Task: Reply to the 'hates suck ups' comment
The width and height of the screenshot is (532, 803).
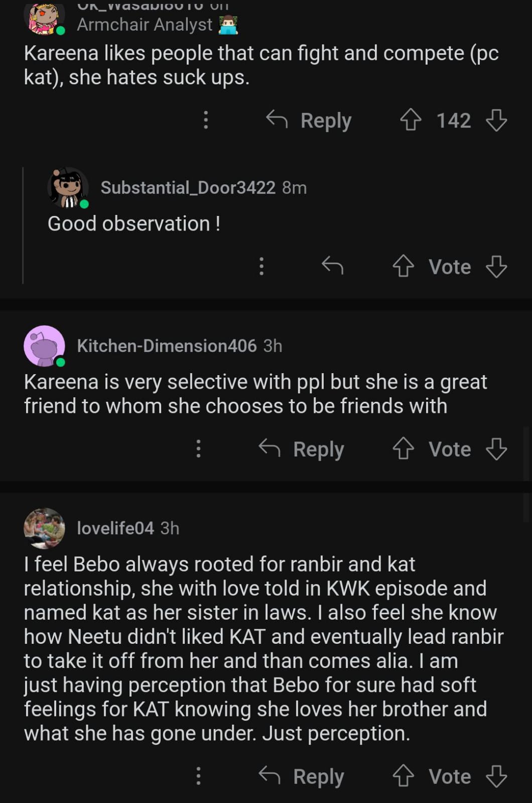Action: click(x=309, y=120)
